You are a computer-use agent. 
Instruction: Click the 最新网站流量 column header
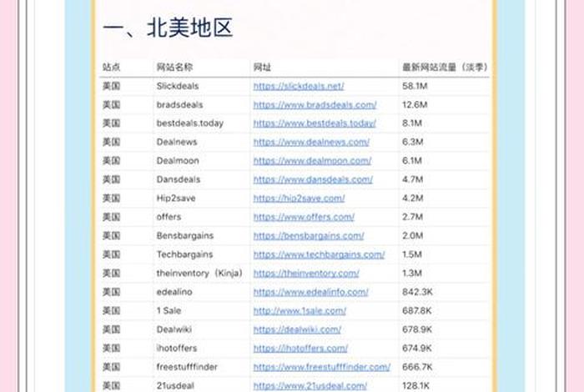(445, 67)
